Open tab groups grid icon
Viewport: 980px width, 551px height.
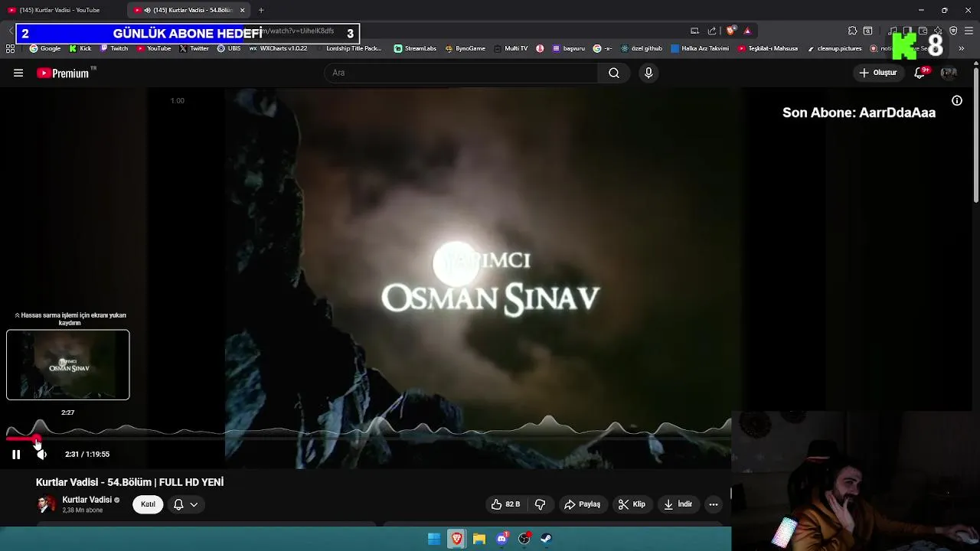pos(10,48)
